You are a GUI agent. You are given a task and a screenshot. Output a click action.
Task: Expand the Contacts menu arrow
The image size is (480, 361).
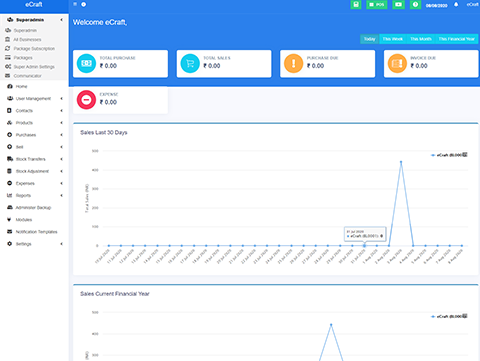pyautogui.click(x=62, y=111)
